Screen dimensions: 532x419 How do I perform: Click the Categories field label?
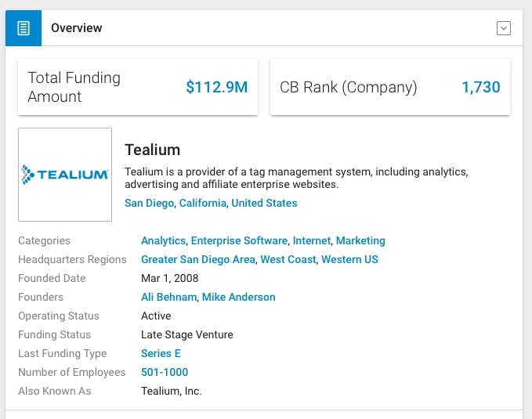coord(45,240)
